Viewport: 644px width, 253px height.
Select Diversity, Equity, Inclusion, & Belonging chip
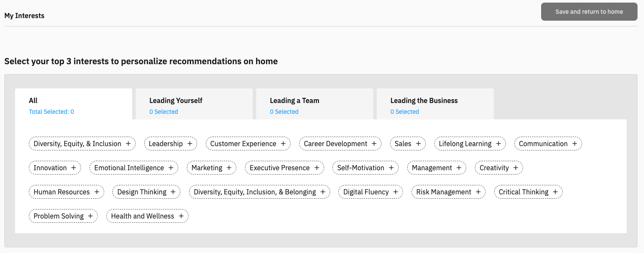[259, 192]
